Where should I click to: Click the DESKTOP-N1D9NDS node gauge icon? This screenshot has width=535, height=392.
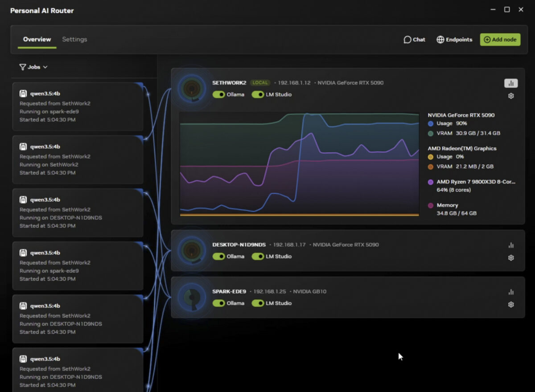coord(192,250)
